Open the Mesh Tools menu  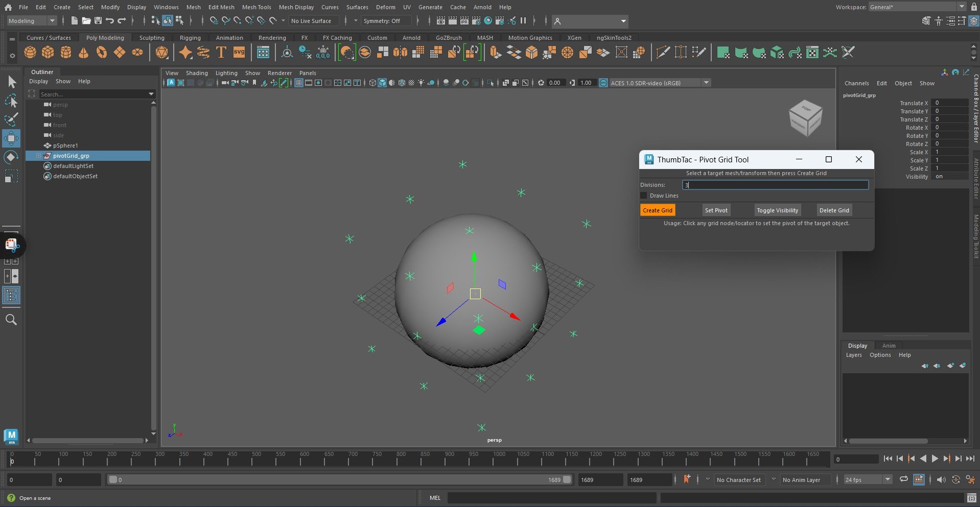click(x=256, y=7)
